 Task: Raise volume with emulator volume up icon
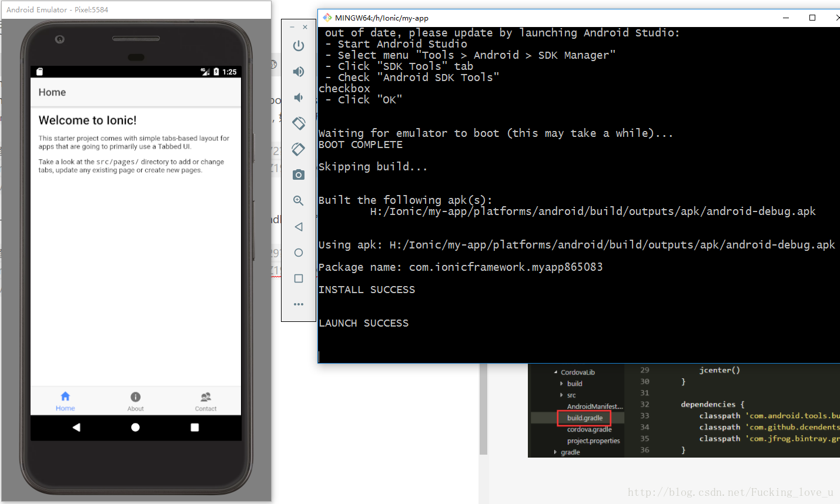coord(299,72)
